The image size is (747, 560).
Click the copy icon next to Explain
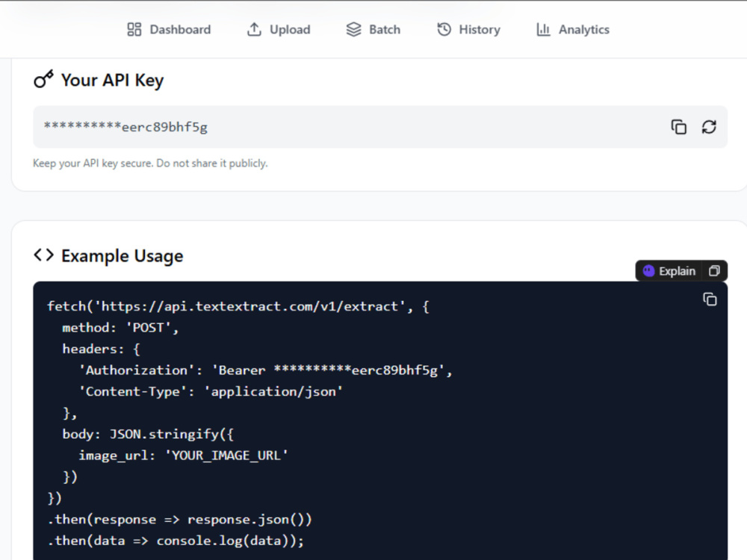[714, 271]
